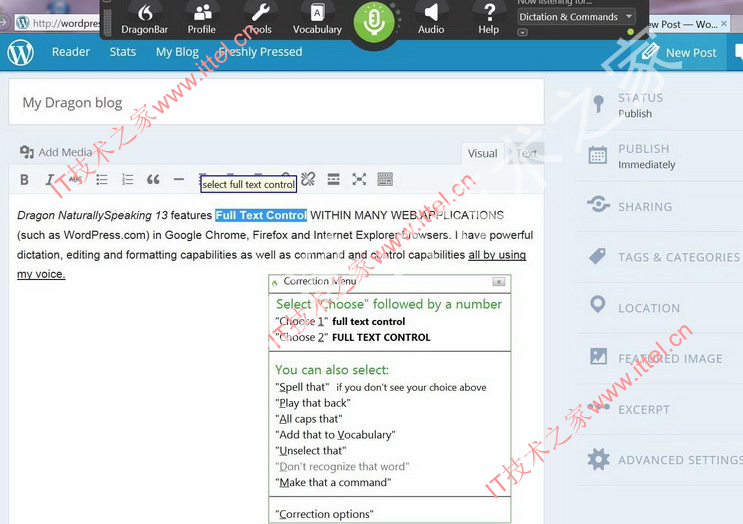Toggle Bold formatting
The width and height of the screenshot is (743, 524).
pyautogui.click(x=24, y=180)
